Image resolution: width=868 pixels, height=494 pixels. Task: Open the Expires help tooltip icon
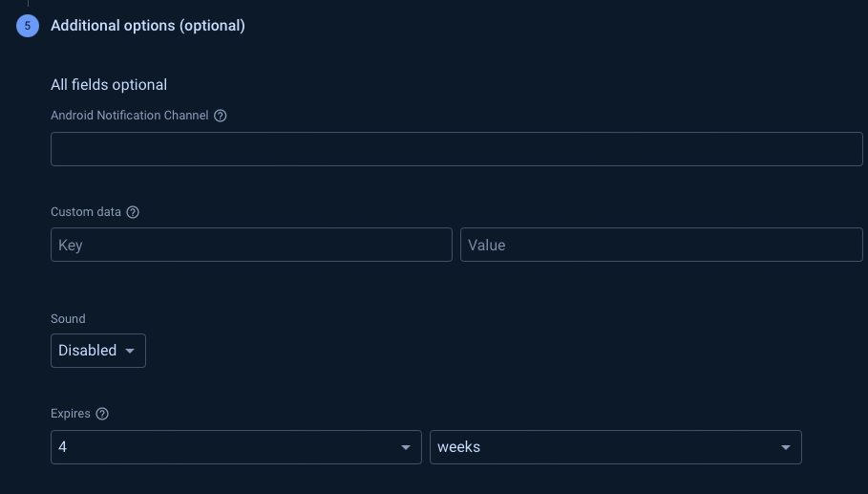(x=102, y=414)
